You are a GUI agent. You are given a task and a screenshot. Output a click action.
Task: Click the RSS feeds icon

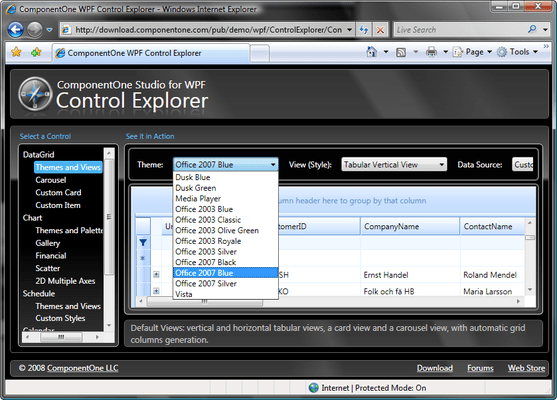401,52
